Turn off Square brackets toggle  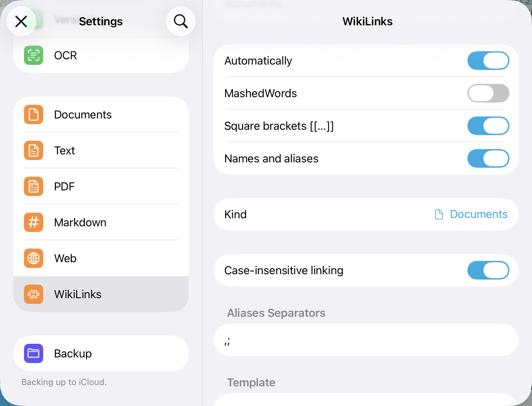click(488, 126)
